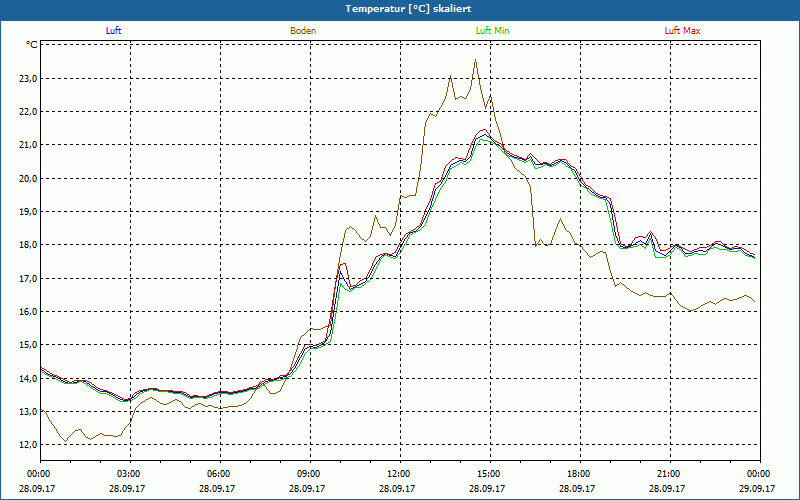Click the '06:00' time axis label

220,474
